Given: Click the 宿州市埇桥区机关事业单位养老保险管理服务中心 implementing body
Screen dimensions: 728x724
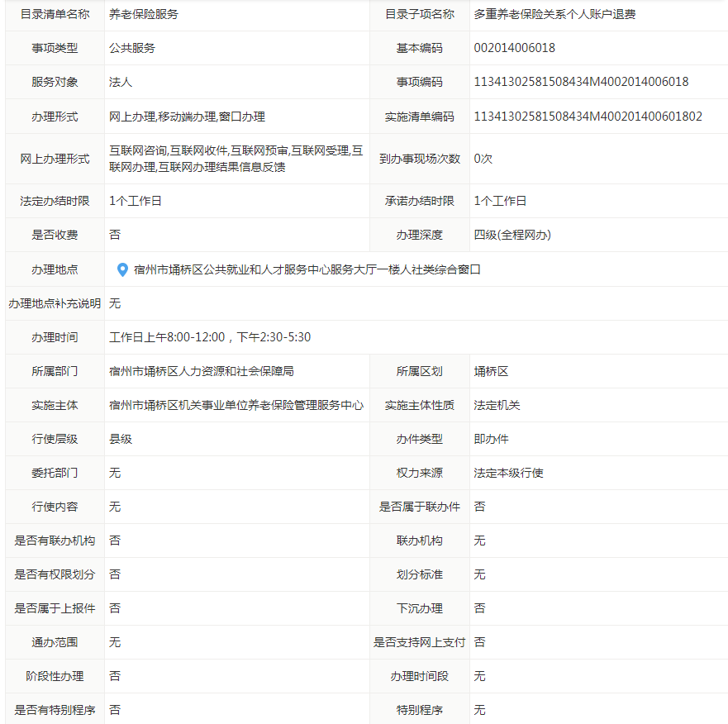Looking at the screenshot, I should click(236, 405).
